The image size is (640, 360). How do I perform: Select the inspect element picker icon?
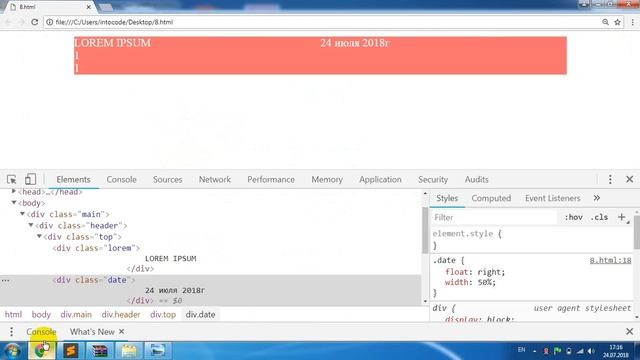coord(11,179)
